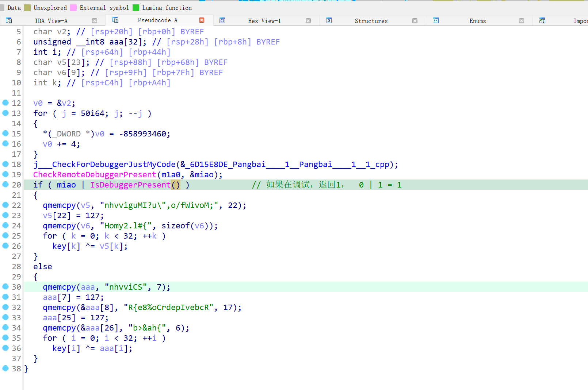This screenshot has width=588, height=390.
Task: Toggle breakpoint dot on line 22
Action: click(x=5, y=205)
